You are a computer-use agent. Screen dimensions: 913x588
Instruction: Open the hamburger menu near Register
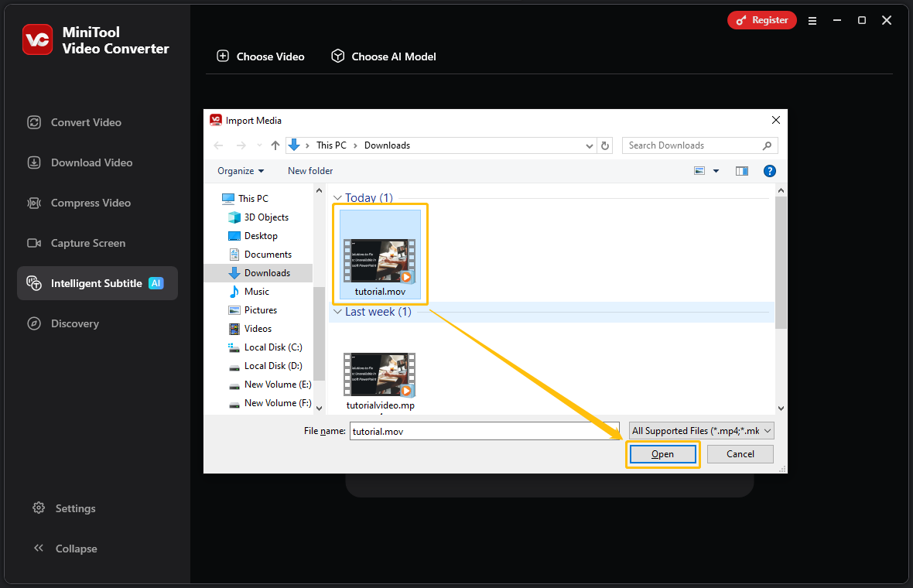[812, 21]
